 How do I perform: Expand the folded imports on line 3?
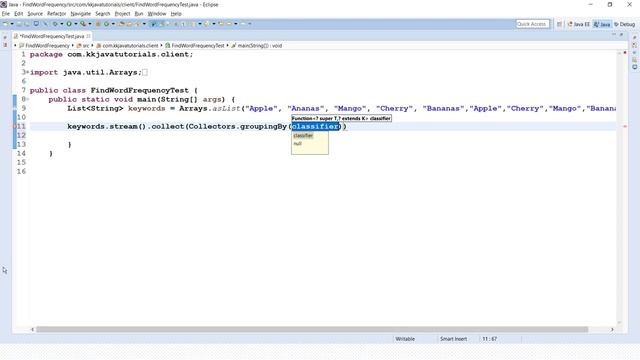point(27,72)
